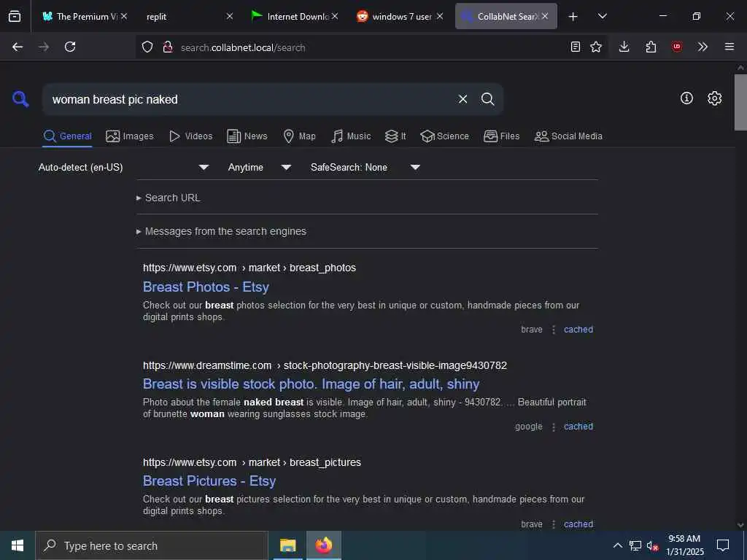Select the General search category
This screenshot has height=560, width=747.
67,136
